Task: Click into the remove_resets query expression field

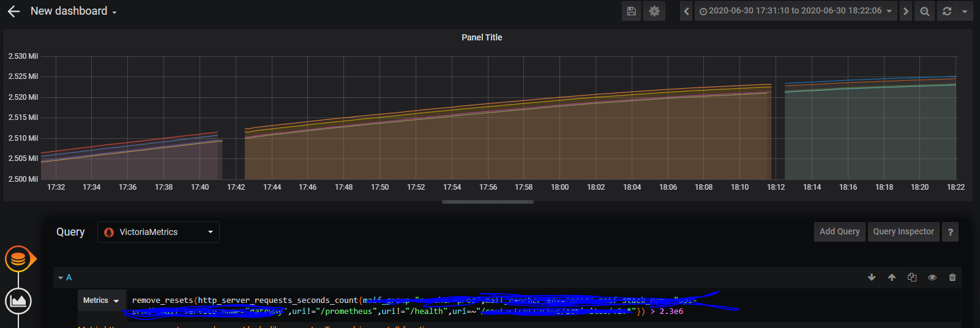Action: point(544,305)
